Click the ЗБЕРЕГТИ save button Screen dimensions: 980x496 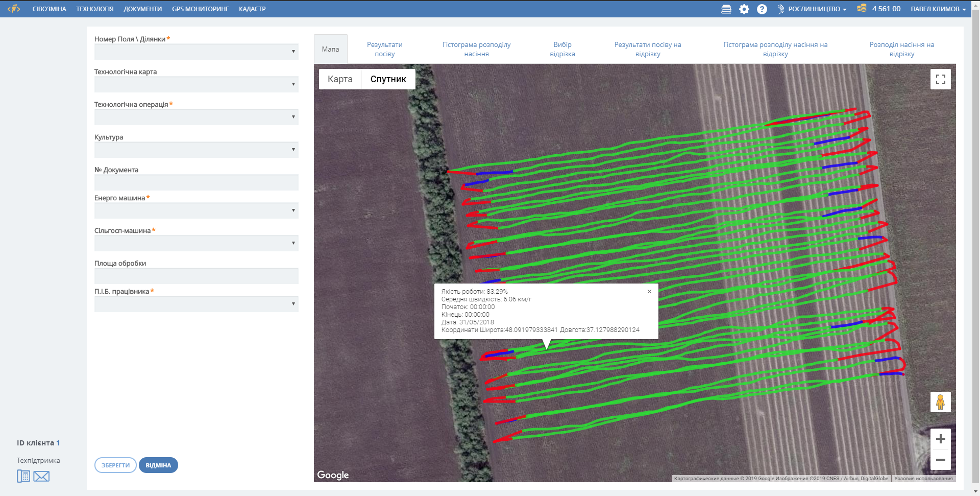click(x=115, y=465)
